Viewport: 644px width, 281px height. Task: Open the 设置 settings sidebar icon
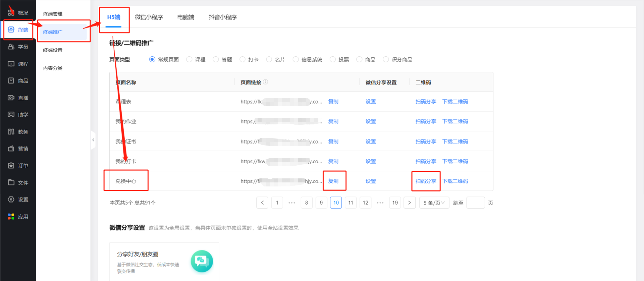pyautogui.click(x=11, y=200)
